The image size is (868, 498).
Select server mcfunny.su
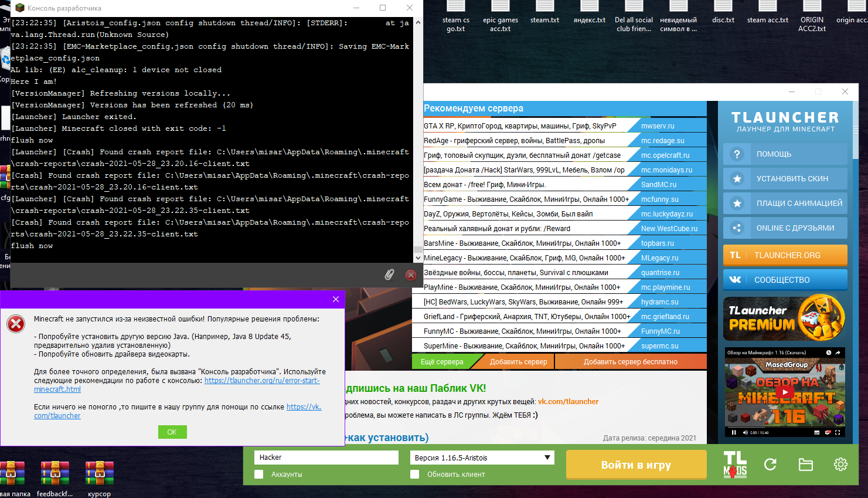coord(660,199)
